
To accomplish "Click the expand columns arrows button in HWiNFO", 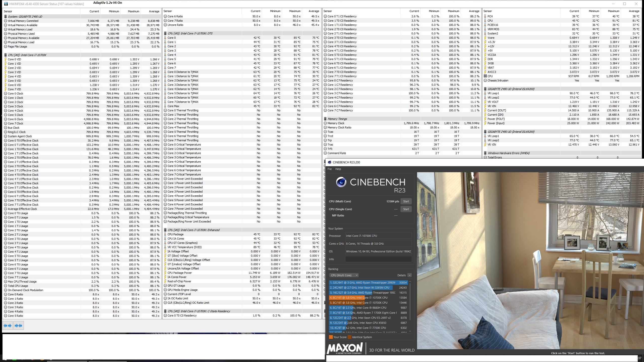I will click(8, 326).
